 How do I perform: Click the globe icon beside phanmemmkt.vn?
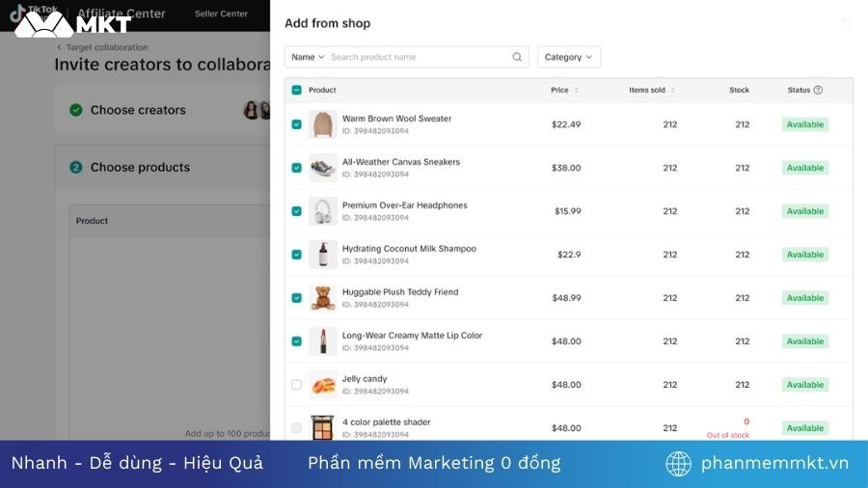pyautogui.click(x=679, y=464)
